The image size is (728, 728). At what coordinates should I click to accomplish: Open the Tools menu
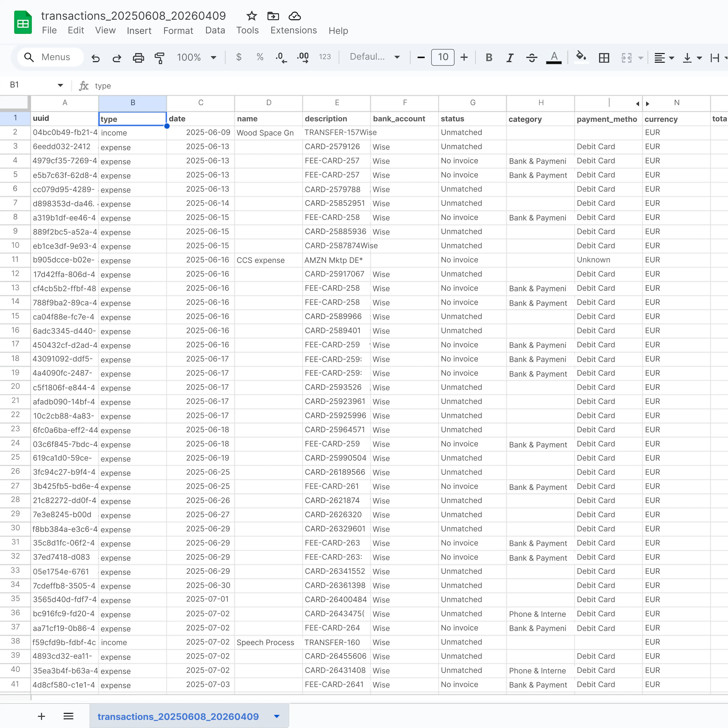click(247, 31)
